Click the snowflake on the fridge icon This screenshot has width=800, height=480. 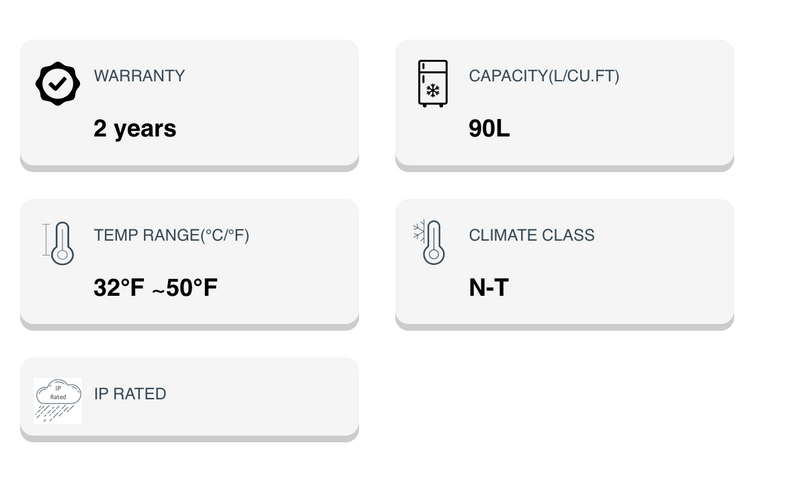pyautogui.click(x=433, y=92)
